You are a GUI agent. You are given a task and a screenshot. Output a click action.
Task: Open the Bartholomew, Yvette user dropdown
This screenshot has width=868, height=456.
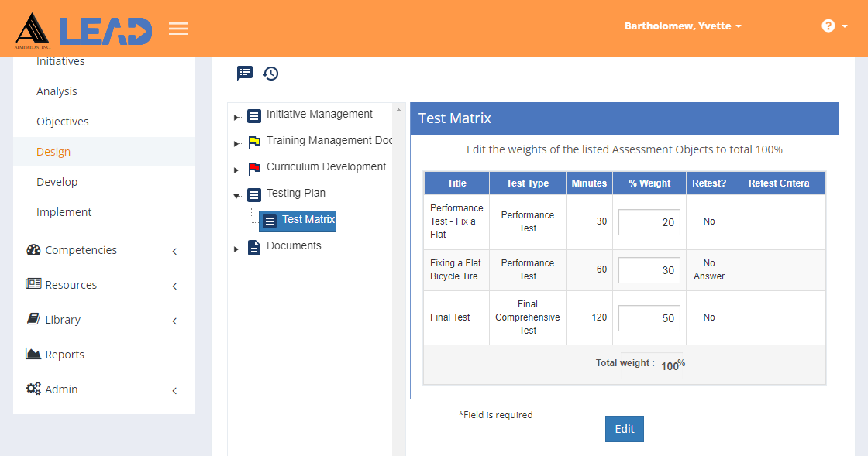[x=683, y=26]
